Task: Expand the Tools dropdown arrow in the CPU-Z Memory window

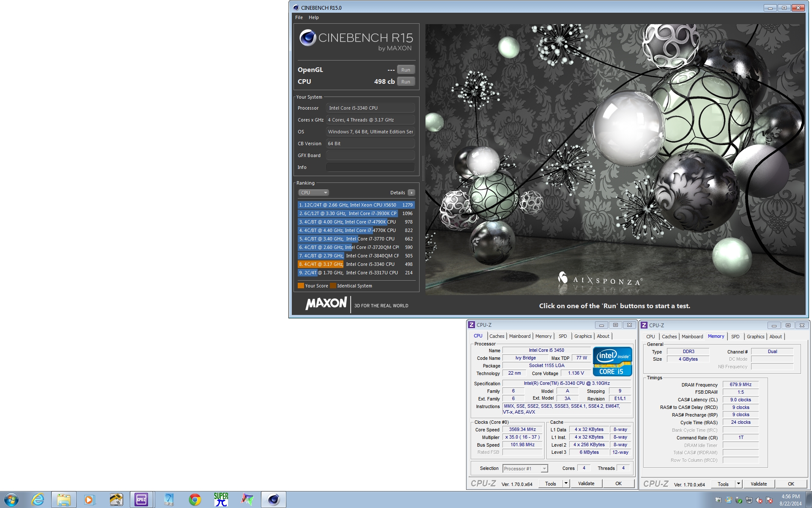Action: point(738,484)
